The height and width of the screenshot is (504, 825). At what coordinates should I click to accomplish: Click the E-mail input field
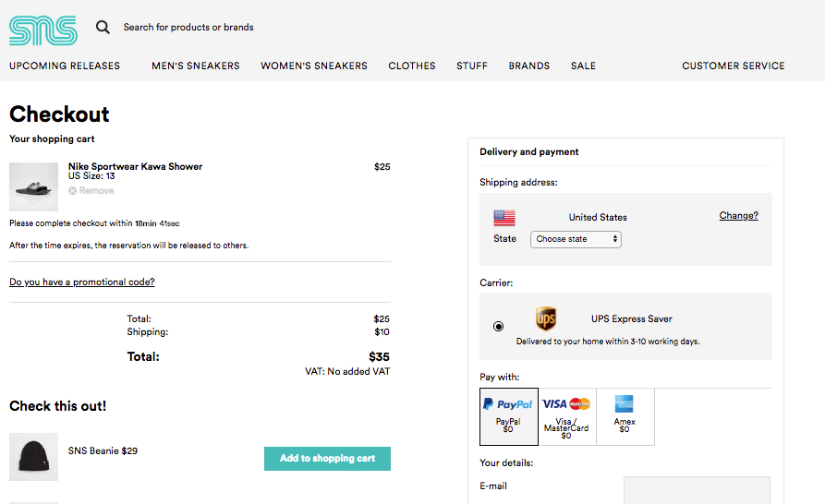click(697, 490)
